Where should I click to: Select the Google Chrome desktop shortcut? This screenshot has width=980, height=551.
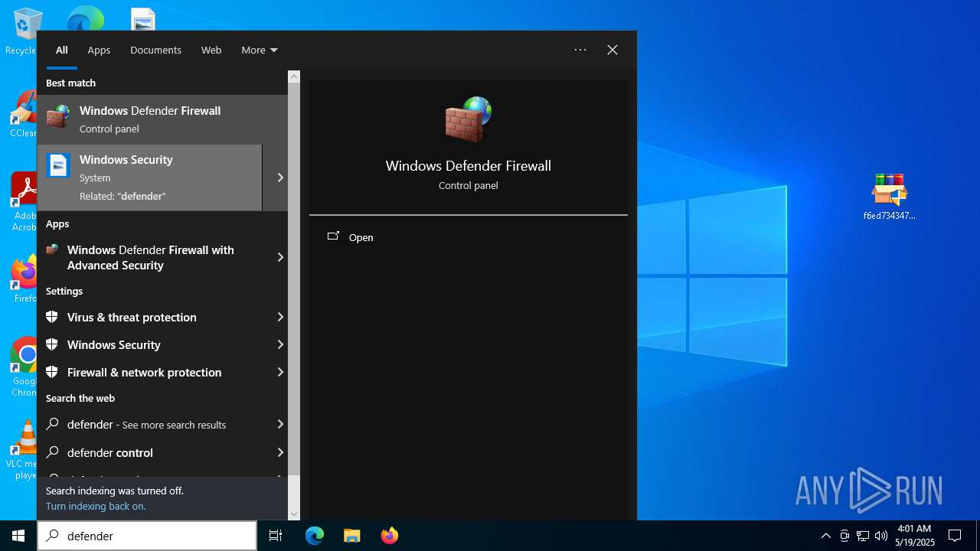[24, 367]
